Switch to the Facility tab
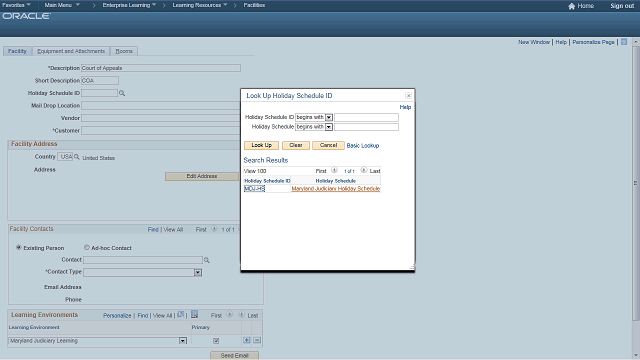640x360 pixels. (x=17, y=51)
